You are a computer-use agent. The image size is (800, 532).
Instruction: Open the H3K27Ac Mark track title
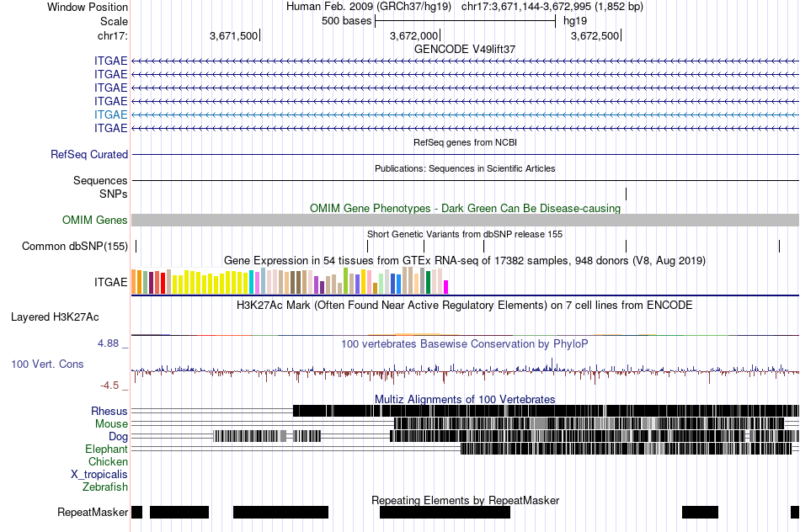pos(465,306)
